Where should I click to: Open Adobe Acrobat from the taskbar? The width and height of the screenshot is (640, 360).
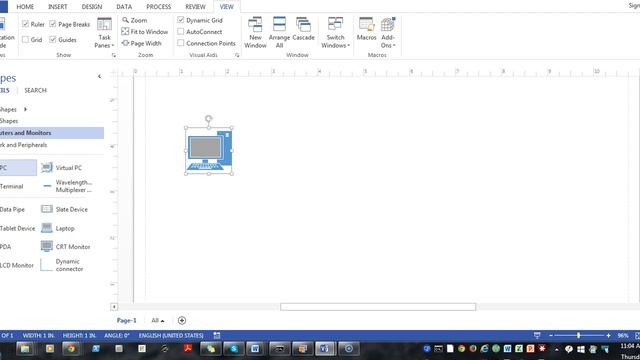[188, 349]
